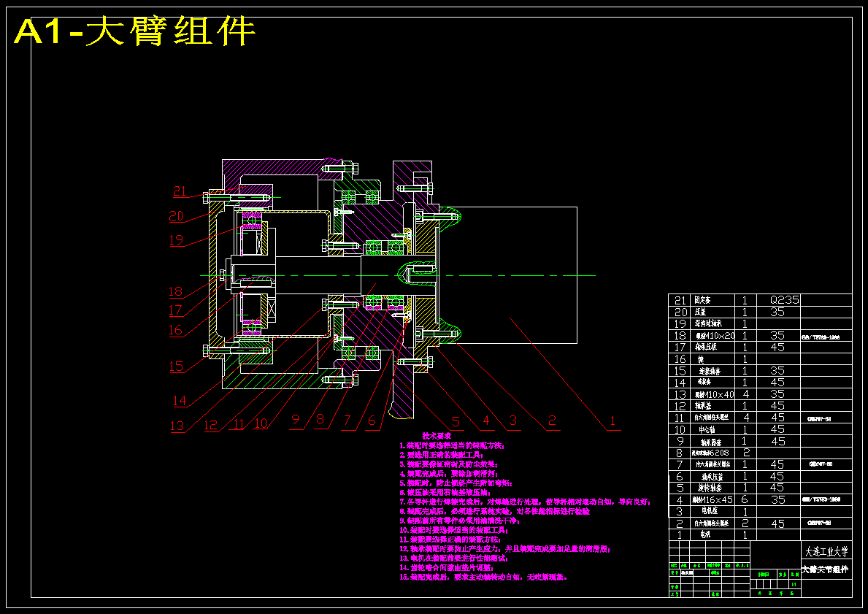This screenshot has width=868, height=614.
Task: Pick red callout number 18 on drawing
Action: 175,292
